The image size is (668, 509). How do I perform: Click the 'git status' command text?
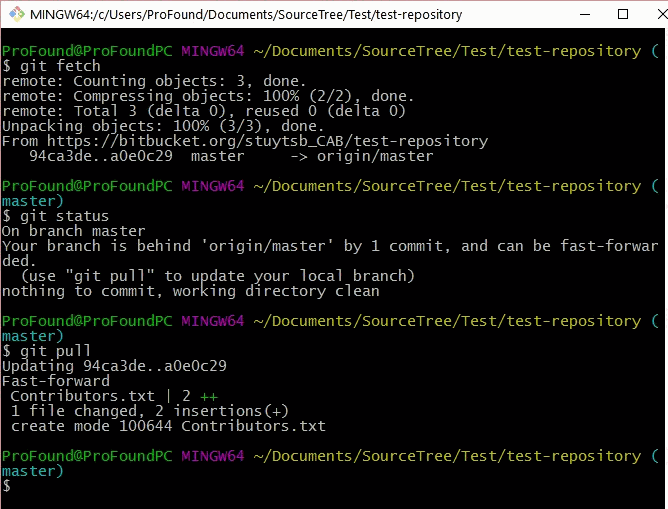(56, 216)
